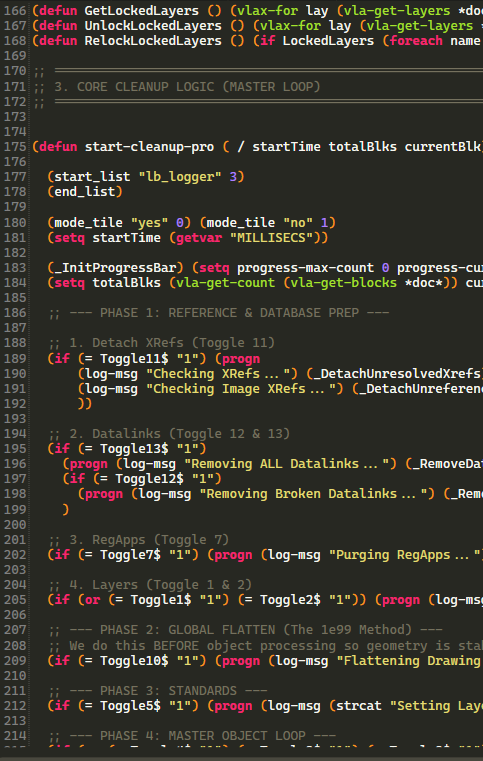Click the strcat function on line 212
483x761 pixels.
[x=359, y=706]
